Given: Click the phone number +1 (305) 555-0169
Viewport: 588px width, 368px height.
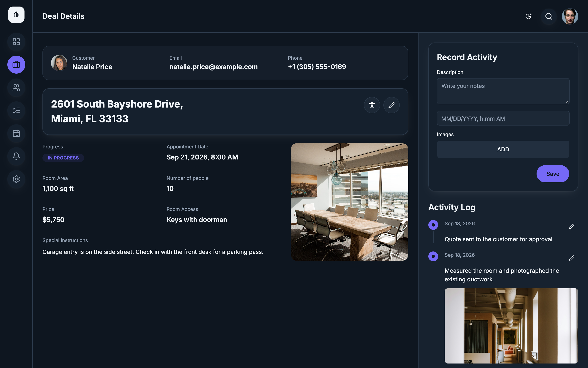Looking at the screenshot, I should click(x=317, y=67).
